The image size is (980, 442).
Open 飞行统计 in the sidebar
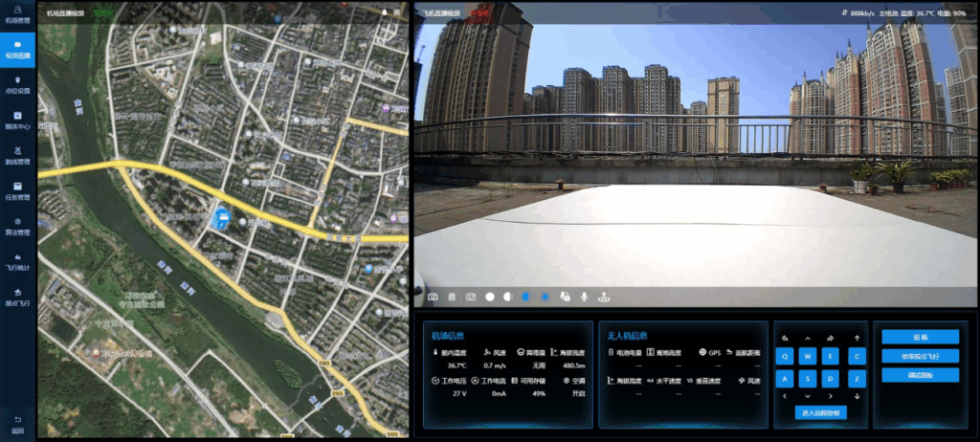click(x=17, y=261)
